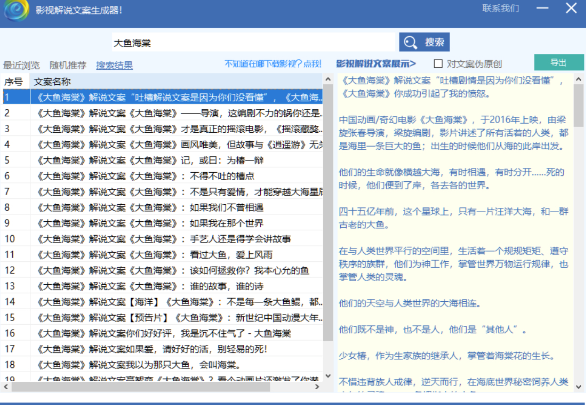Sort by 序号 column header
Image resolution: width=586 pixels, height=405 pixels.
15,81
